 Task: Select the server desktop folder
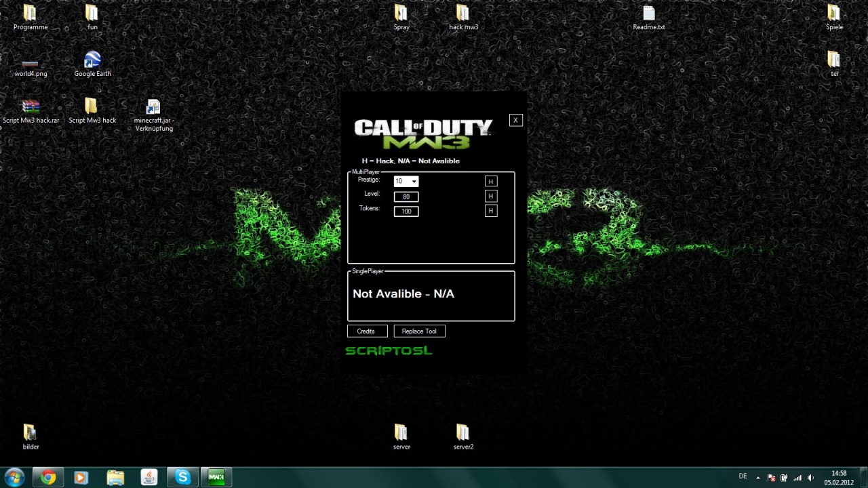tap(401, 437)
